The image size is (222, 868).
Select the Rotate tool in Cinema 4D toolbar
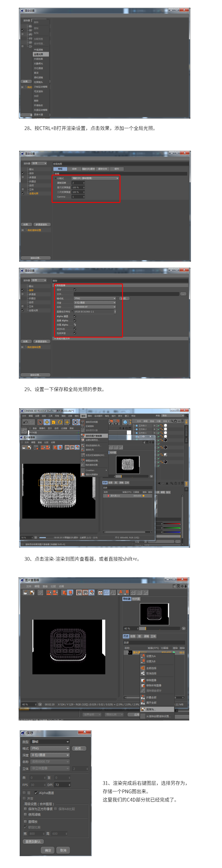(60, 422)
